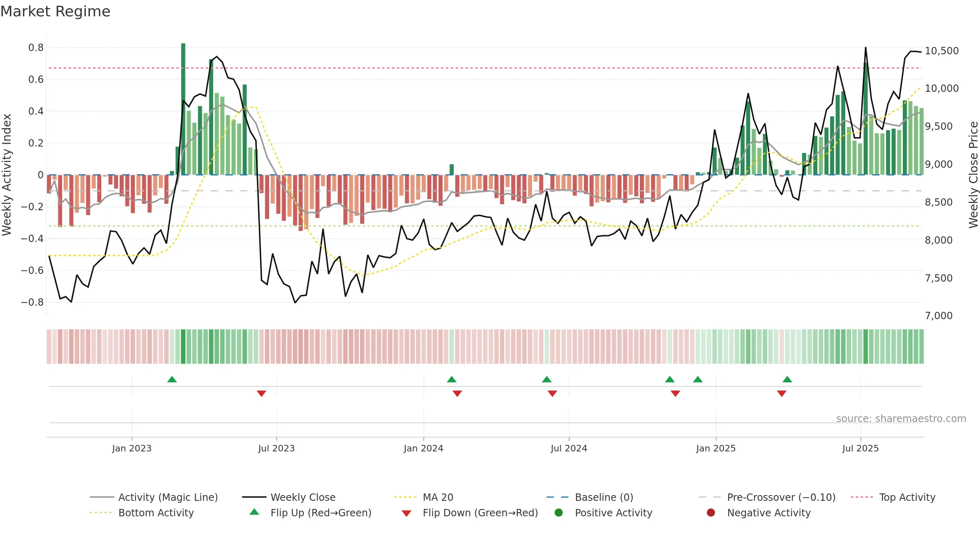Click the Flip Down triangle in June 2024
Image resolution: width=980 pixels, height=551 pixels.
552,393
